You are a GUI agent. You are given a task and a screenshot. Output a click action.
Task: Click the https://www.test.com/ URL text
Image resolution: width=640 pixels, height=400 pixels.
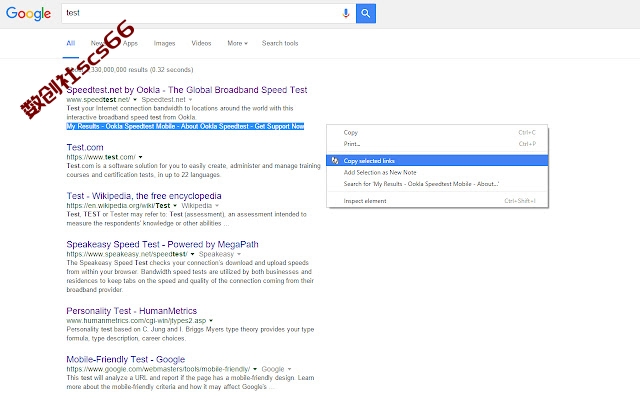tap(101, 157)
